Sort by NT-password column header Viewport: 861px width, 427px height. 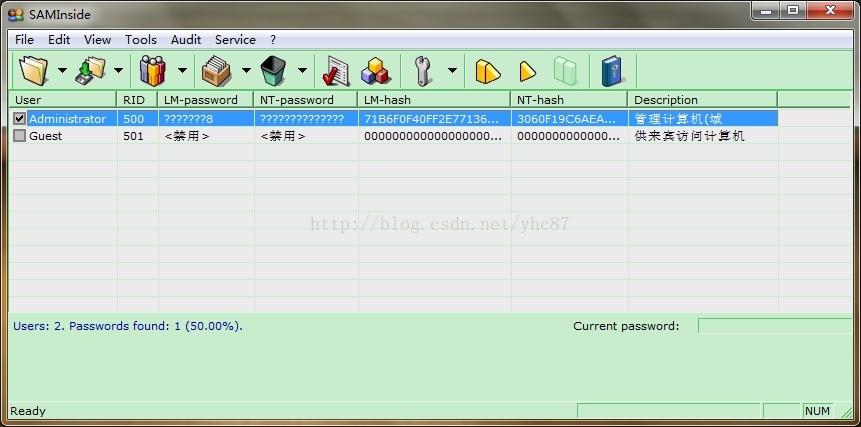pyautogui.click(x=306, y=100)
